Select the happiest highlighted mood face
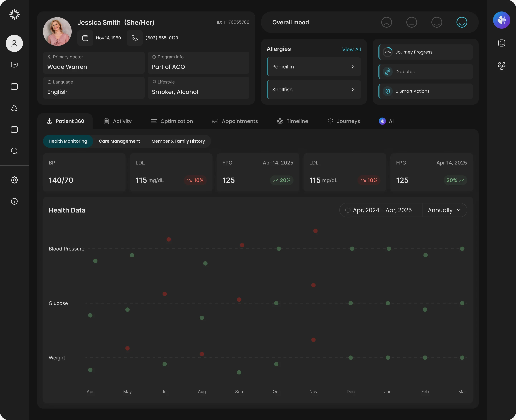Viewport: 516px width, 420px height. [462, 22]
